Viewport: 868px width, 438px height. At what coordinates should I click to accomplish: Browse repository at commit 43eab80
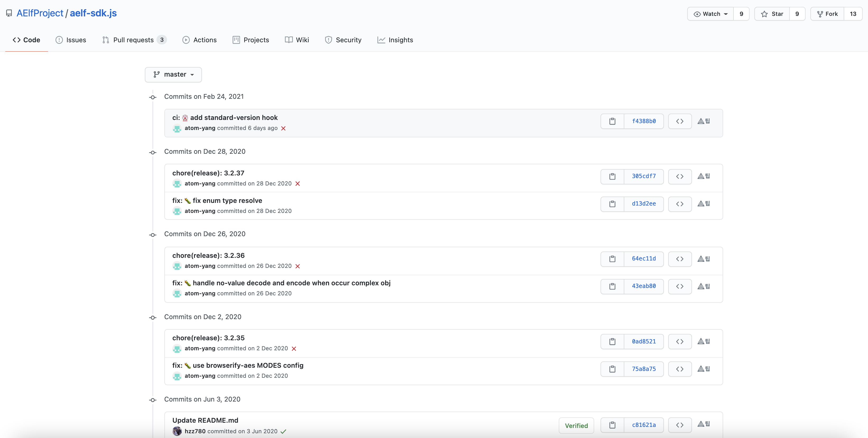pyautogui.click(x=680, y=287)
